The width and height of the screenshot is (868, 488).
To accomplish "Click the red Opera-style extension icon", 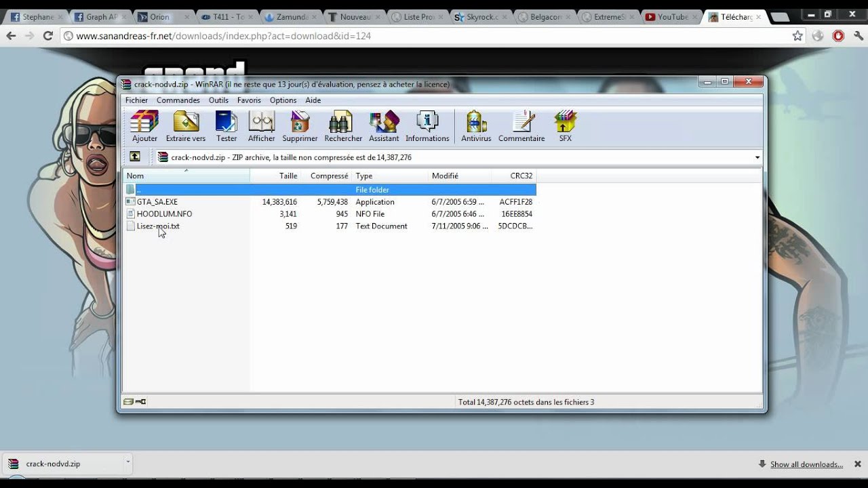I will [838, 36].
